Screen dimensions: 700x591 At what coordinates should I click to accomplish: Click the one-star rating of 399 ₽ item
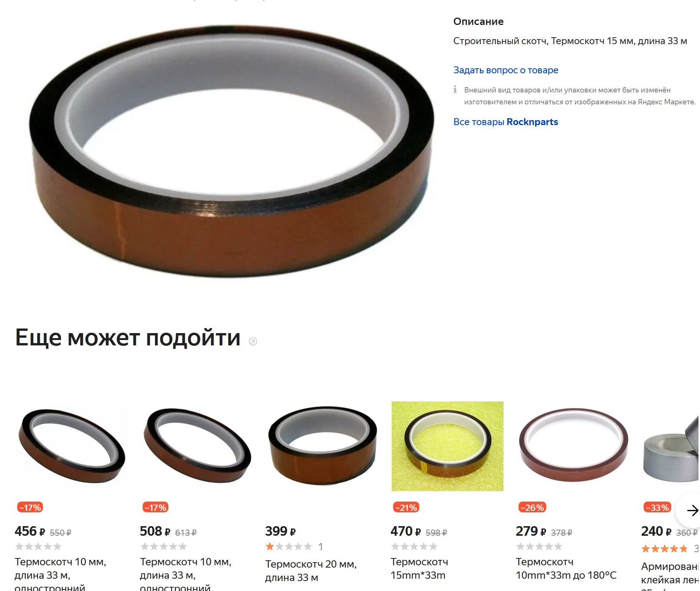[289, 546]
